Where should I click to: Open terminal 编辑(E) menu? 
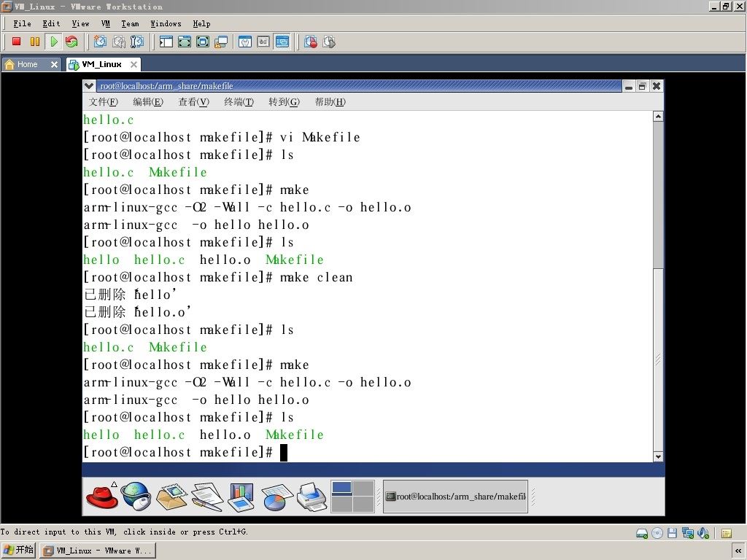click(x=148, y=102)
